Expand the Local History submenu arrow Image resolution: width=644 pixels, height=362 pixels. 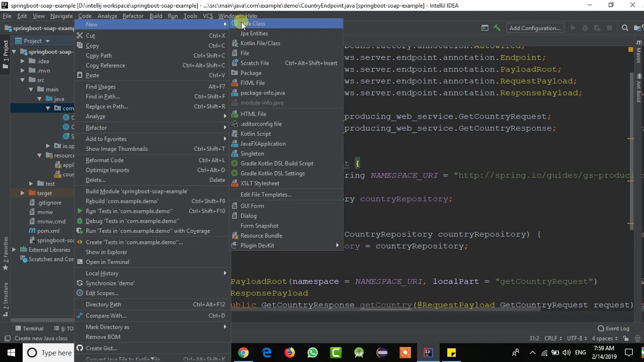pyautogui.click(x=225, y=274)
